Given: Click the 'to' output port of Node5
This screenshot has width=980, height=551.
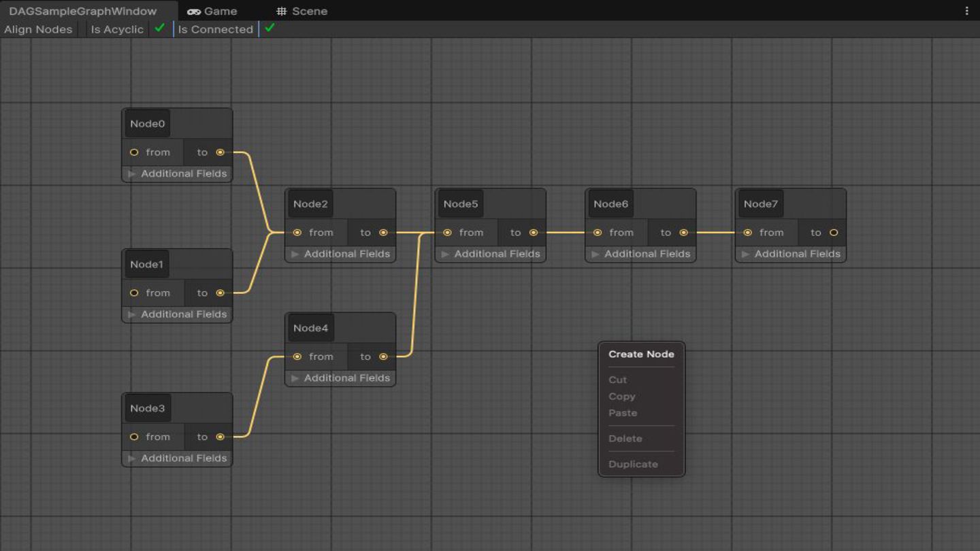Looking at the screenshot, I should pos(534,233).
